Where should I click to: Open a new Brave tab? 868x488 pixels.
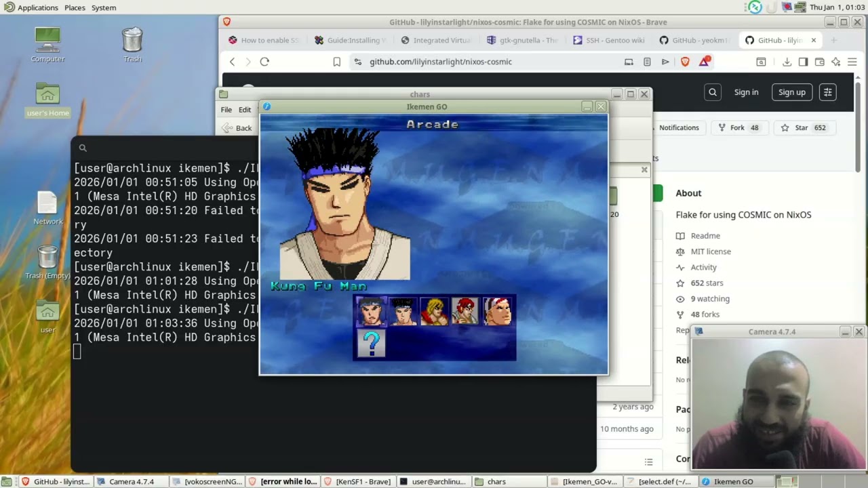pyautogui.click(x=833, y=40)
